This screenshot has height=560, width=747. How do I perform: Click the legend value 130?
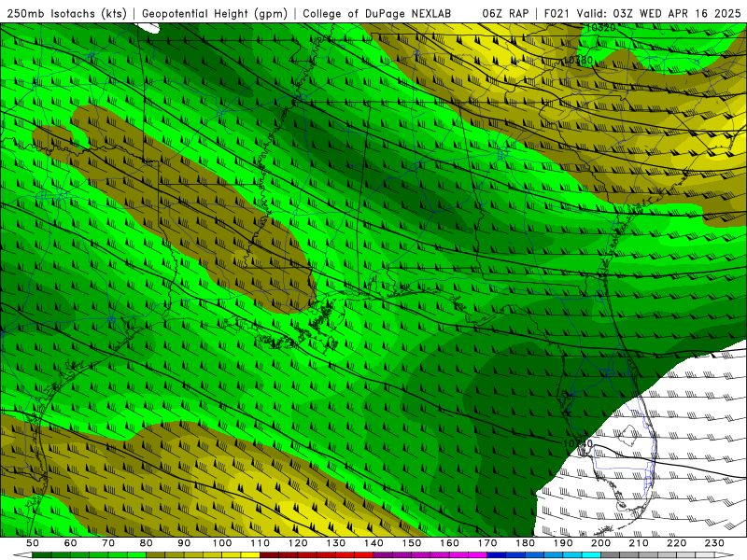click(336, 543)
